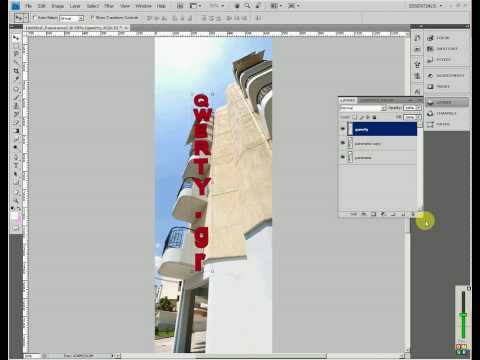This screenshot has width=480, height=360.
Task: Open the Filter menu
Action: 109,6
